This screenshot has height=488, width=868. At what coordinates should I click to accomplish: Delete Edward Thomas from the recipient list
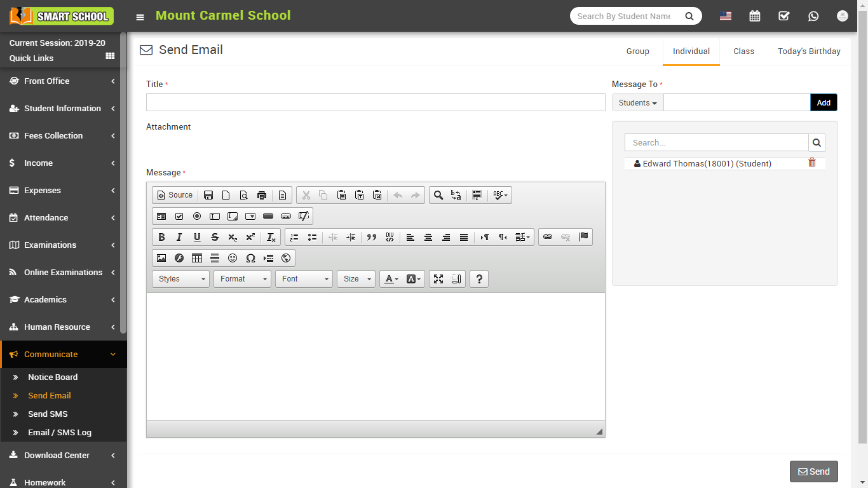pos(811,163)
